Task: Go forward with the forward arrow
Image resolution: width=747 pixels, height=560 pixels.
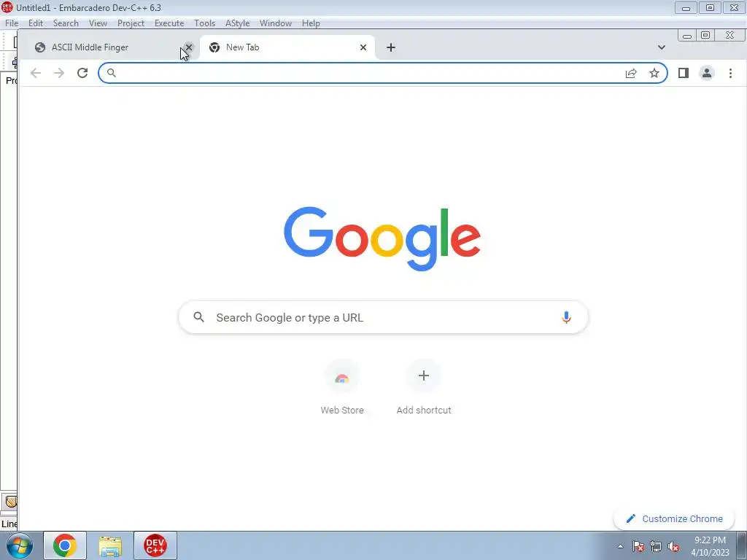Action: pos(59,73)
